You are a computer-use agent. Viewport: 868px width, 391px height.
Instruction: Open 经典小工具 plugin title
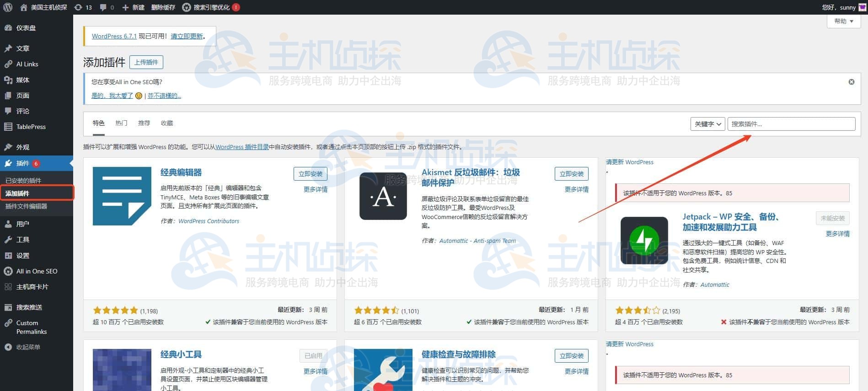181,354
